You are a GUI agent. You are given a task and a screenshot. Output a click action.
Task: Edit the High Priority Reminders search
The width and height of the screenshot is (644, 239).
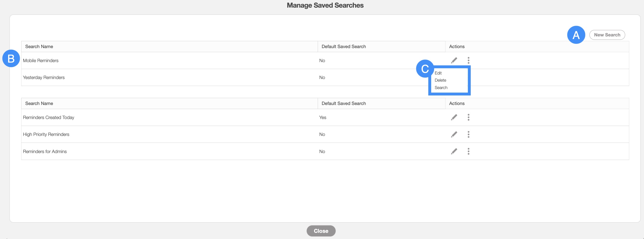tap(454, 134)
